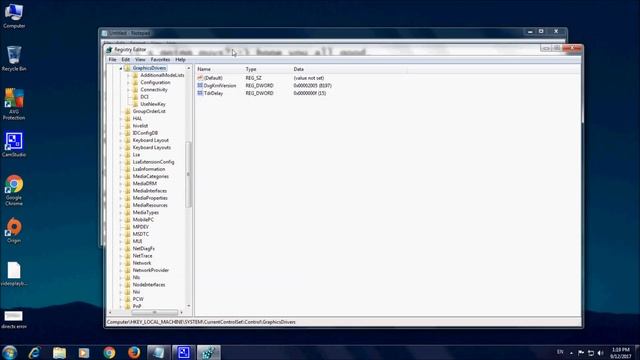The height and width of the screenshot is (360, 640).
Task: Select the NodeInterfaces key
Action: tap(149, 285)
